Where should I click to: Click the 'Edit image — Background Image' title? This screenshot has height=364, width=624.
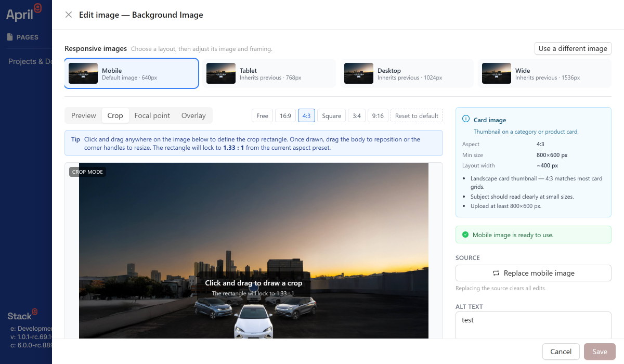tap(141, 15)
